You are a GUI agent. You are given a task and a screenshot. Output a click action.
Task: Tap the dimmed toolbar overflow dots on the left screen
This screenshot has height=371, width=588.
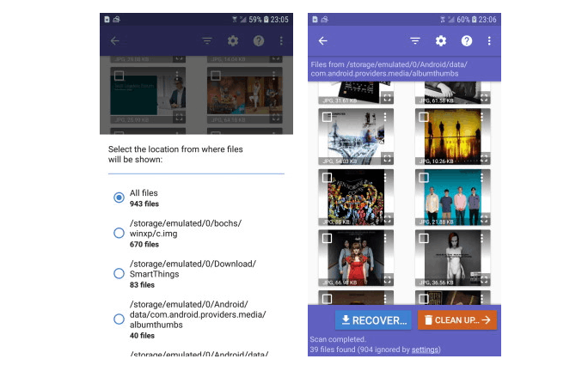click(281, 41)
